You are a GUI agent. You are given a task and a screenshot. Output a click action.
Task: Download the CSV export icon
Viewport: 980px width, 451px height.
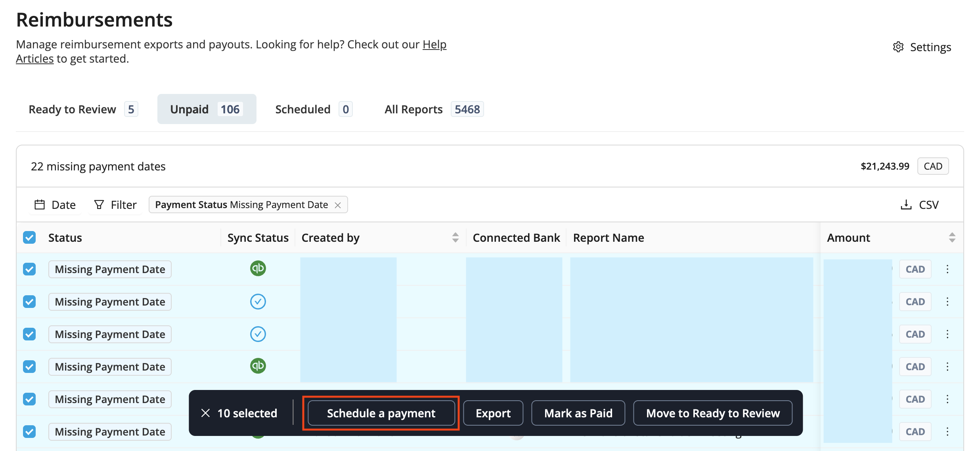click(x=906, y=205)
